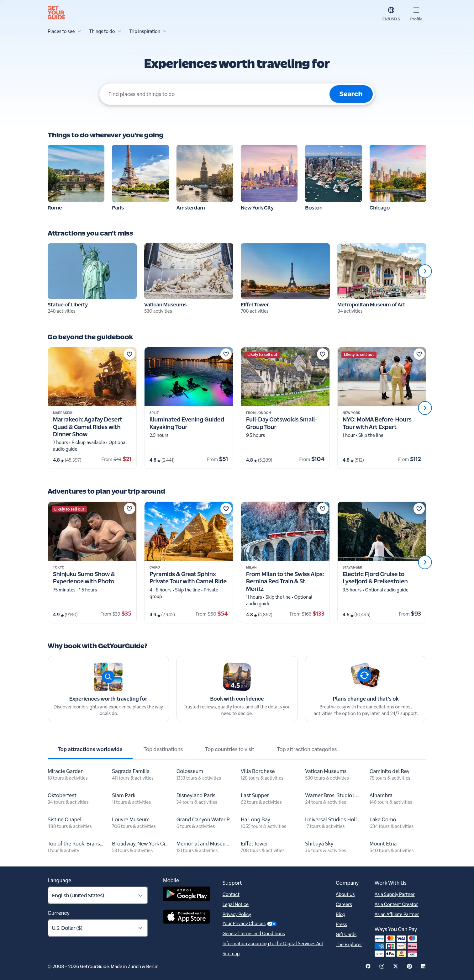The height and width of the screenshot is (980, 474).
Task: Open the Profile hamburger menu
Action: pos(416,13)
